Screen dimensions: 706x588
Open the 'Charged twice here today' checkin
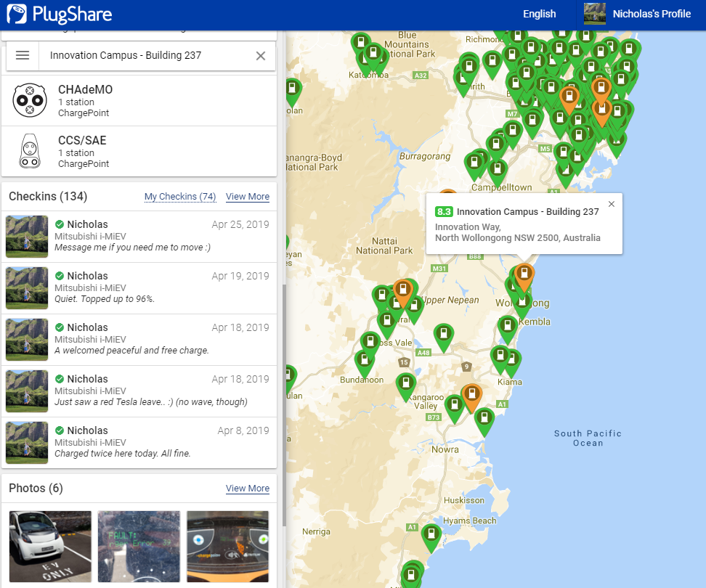[x=139, y=443]
